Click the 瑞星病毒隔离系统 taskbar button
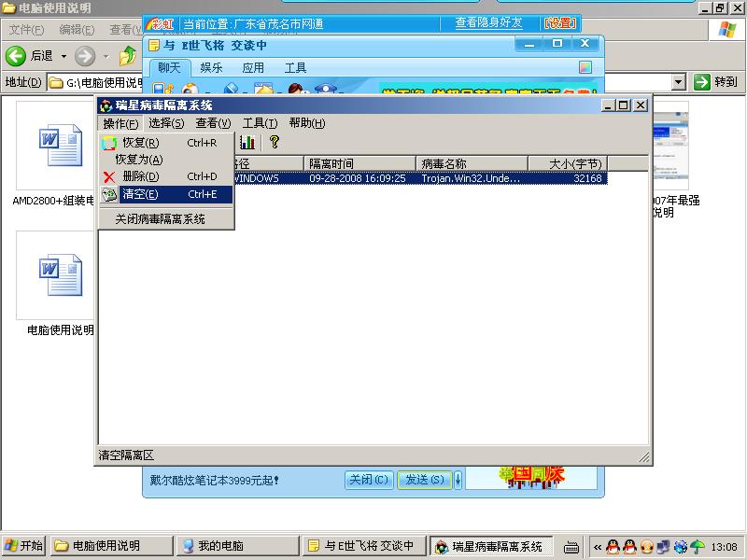Viewport: 747px width, 560px height. coord(491,546)
